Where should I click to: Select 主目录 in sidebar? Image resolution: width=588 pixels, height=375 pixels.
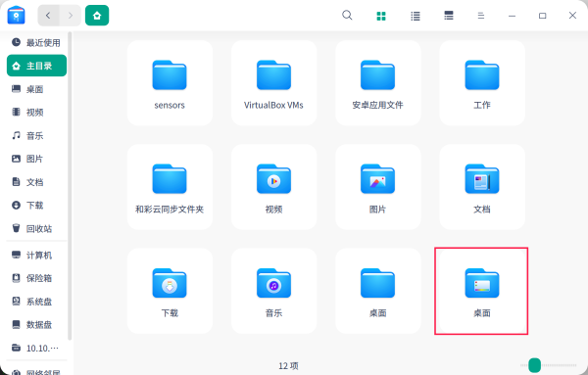pyautogui.click(x=36, y=66)
